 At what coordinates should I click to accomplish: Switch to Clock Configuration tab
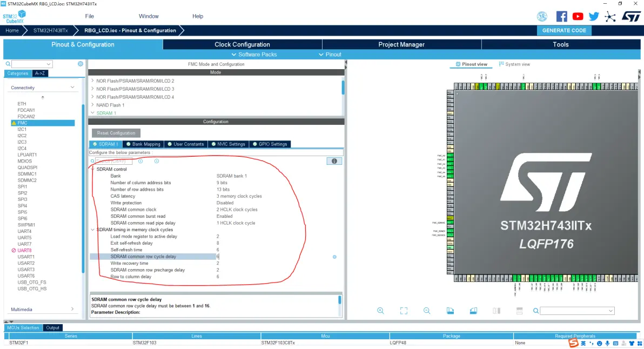coord(243,44)
